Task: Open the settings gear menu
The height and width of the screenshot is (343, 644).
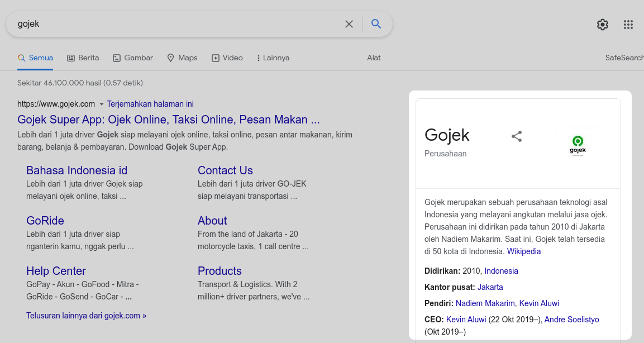Action: click(x=602, y=25)
